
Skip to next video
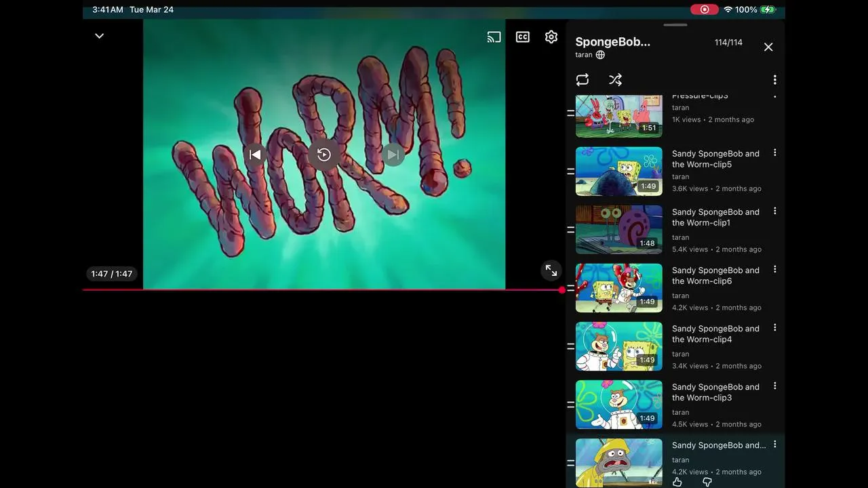click(x=393, y=155)
